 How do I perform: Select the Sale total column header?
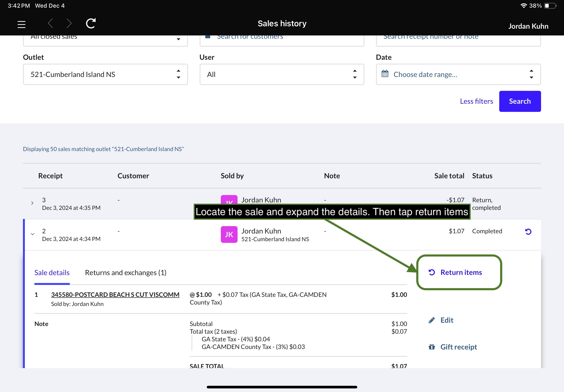point(449,176)
